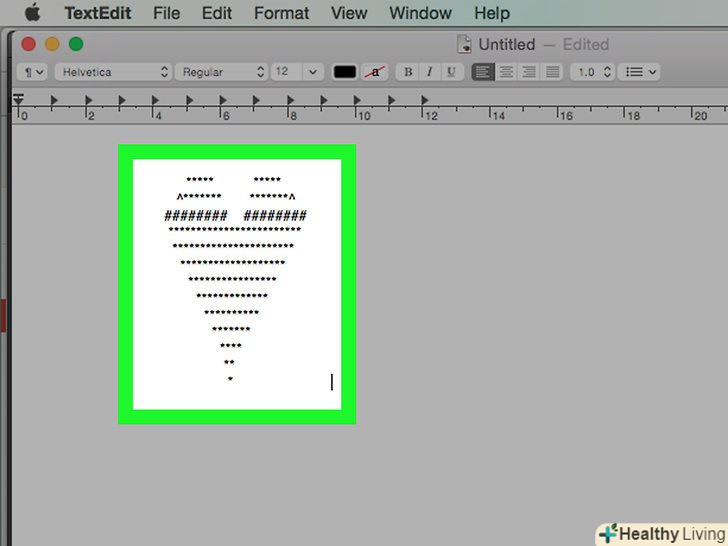Viewport: 728px width, 546px height.
Task: Click the tab stop at ruler mark 12
Action: (x=424, y=100)
